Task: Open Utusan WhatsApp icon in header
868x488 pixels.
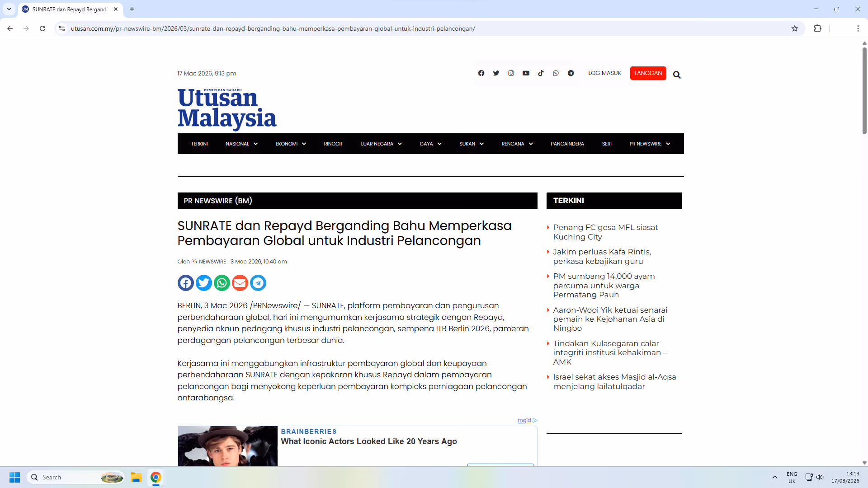Action: pyautogui.click(x=556, y=73)
